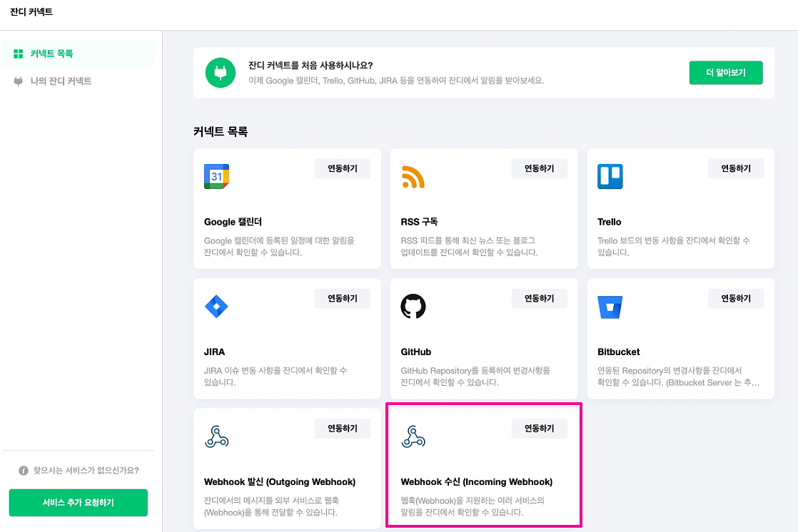
Task: Open the 커넥트 목록 sidebar menu
Action: (51, 53)
